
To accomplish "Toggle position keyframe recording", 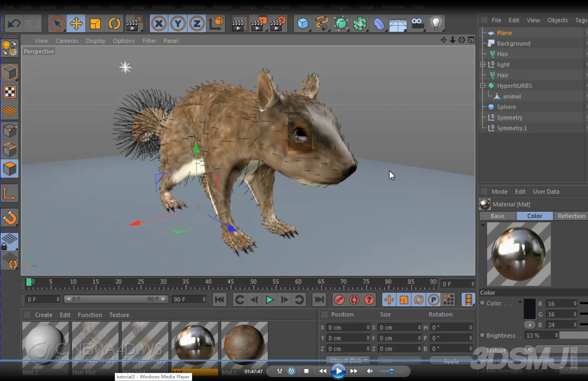I will tap(389, 300).
